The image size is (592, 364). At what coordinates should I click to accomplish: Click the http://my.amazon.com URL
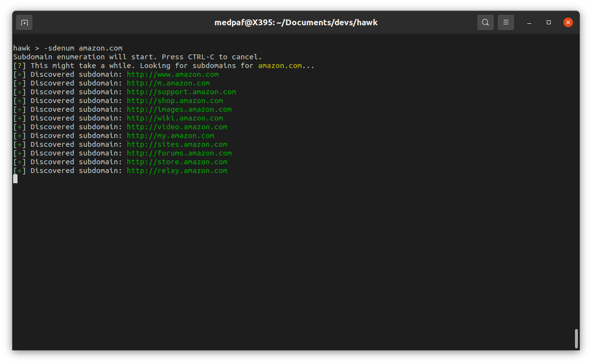(170, 136)
